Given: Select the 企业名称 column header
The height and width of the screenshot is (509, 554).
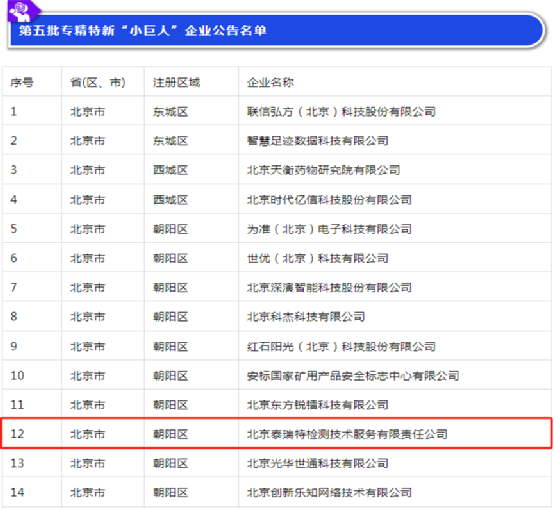Looking at the screenshot, I should point(270,83).
